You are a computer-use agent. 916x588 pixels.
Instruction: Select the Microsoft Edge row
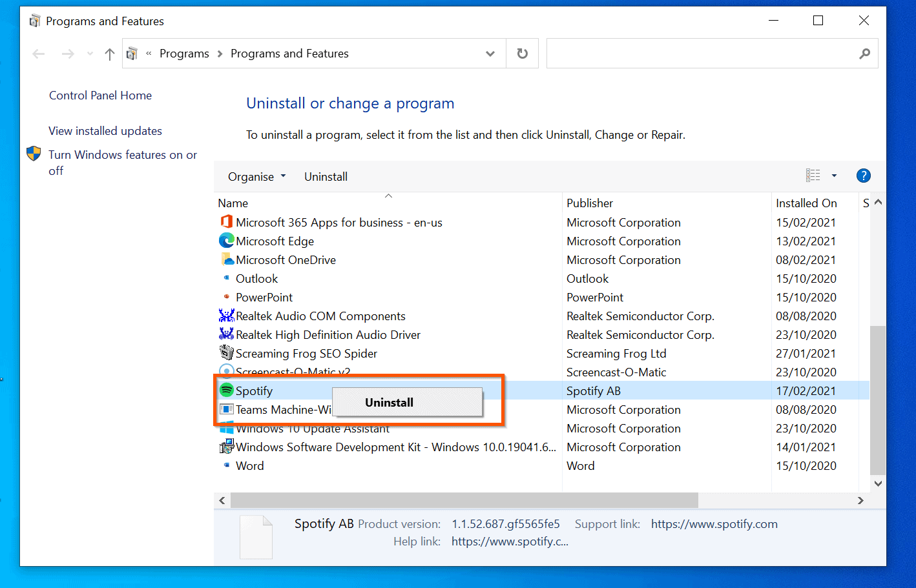(x=541, y=241)
